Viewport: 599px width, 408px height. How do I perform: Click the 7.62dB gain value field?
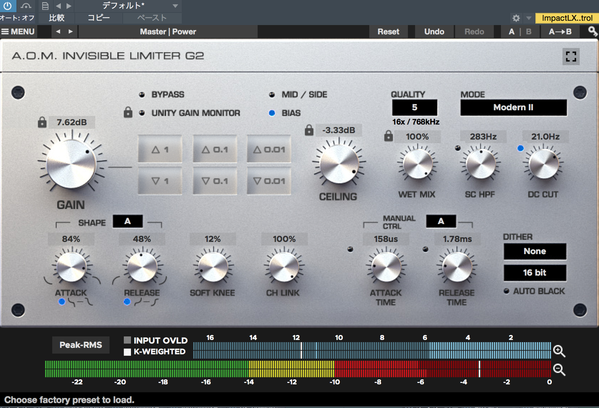72,122
